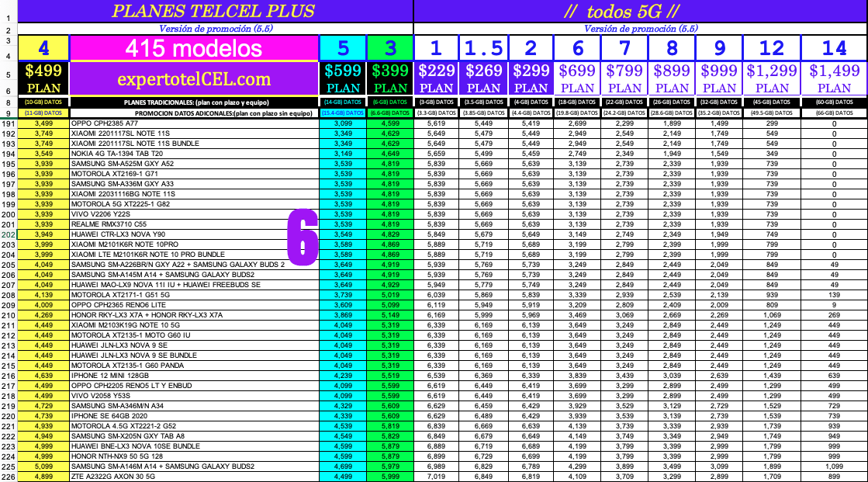
Task: Select row header 226
Action: (9, 477)
